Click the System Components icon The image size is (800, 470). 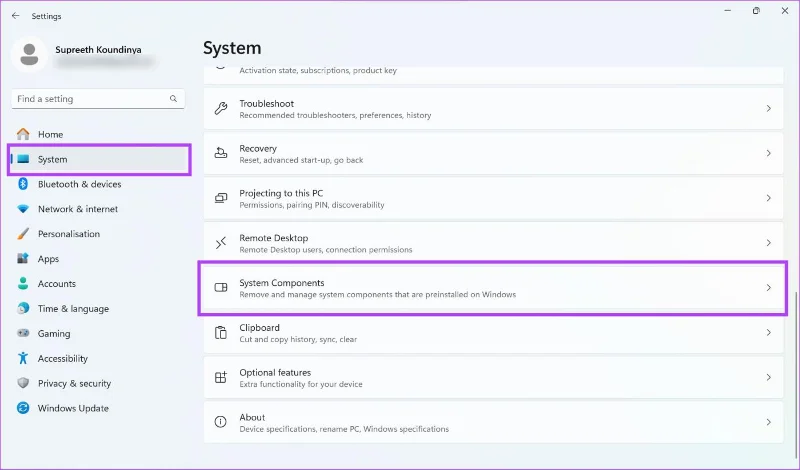pyautogui.click(x=220, y=287)
